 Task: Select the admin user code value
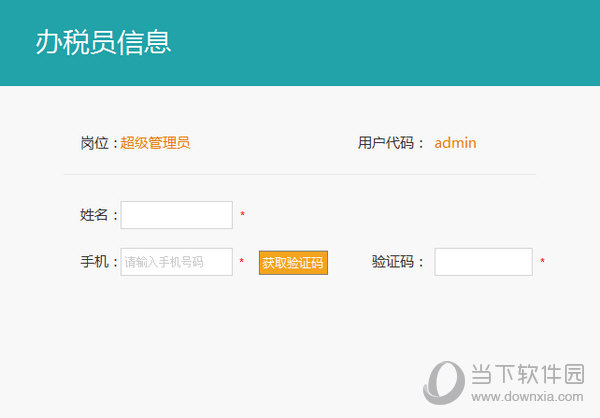point(455,143)
